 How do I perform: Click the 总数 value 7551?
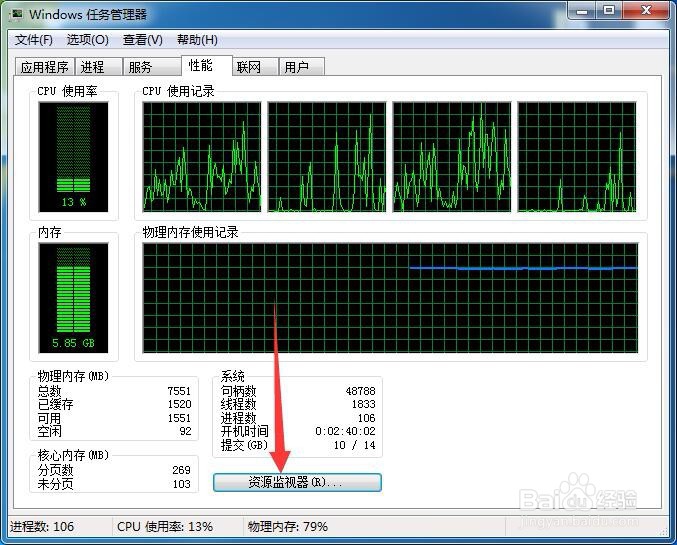(179, 391)
